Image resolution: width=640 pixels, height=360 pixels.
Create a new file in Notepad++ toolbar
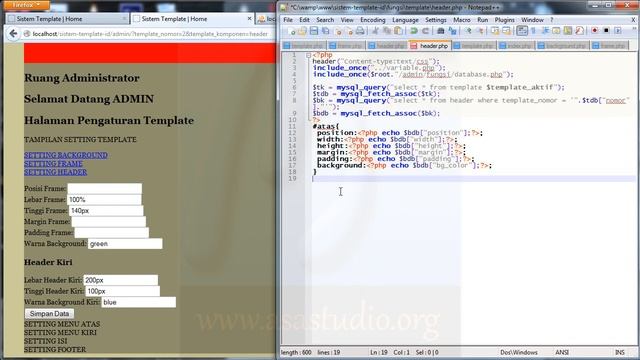292,31
